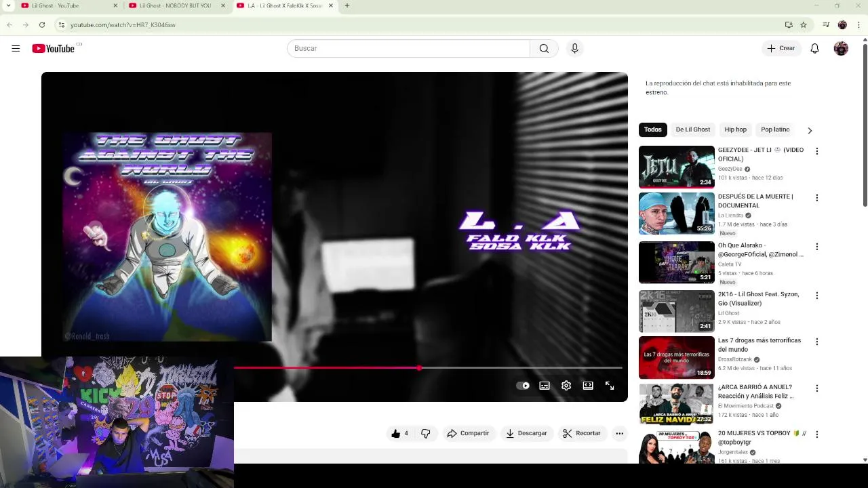Click the Recortar button
This screenshot has height=488, width=868.
click(582, 433)
